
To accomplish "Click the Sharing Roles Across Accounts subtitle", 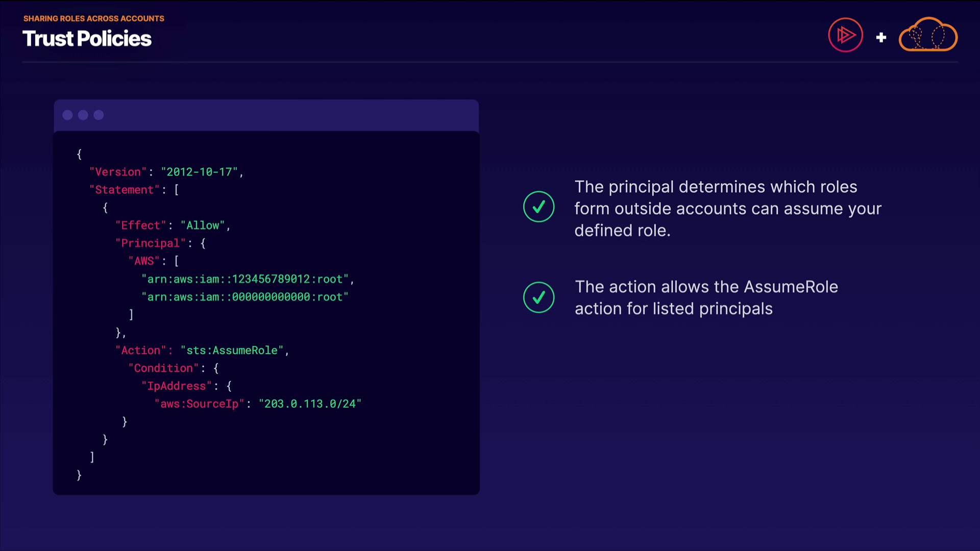I will [x=94, y=18].
